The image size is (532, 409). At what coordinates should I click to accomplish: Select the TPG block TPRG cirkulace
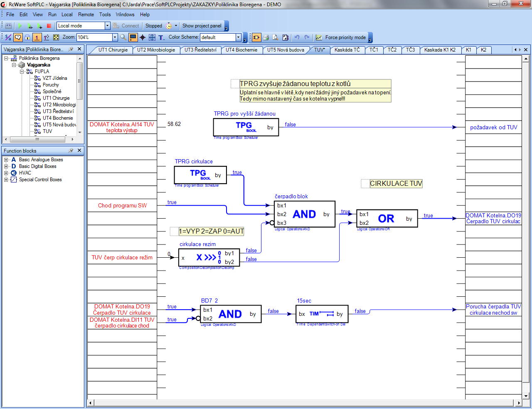[200, 175]
